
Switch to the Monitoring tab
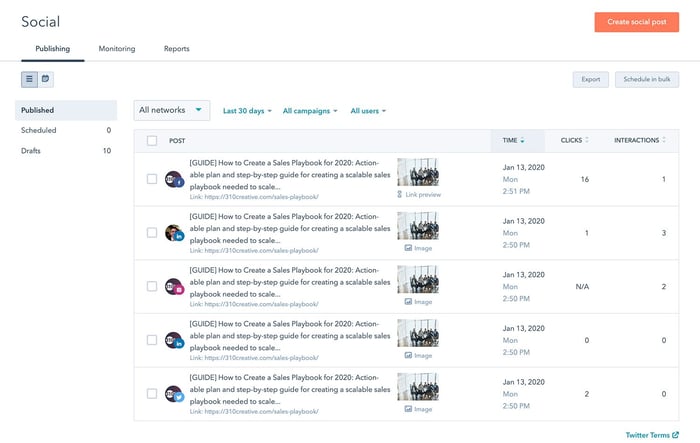click(x=117, y=49)
